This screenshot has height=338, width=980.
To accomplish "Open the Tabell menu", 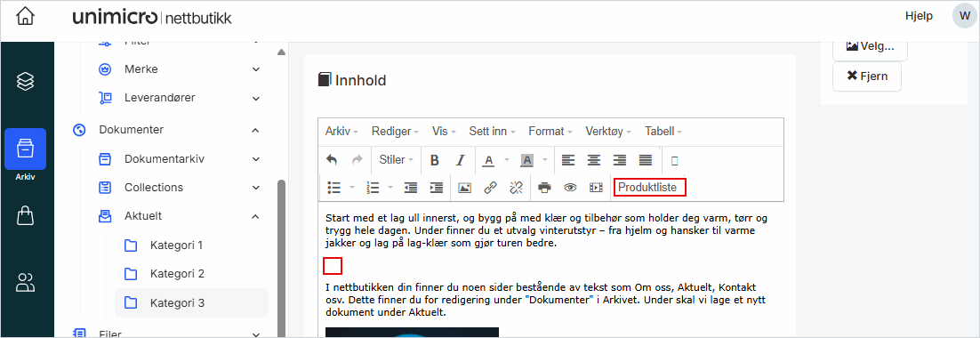I will point(663,132).
